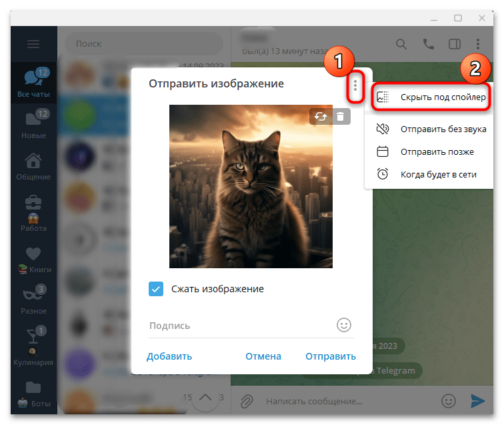The height and width of the screenshot is (425, 504).
Task: Open the Все чаты folder
Action: (x=33, y=82)
